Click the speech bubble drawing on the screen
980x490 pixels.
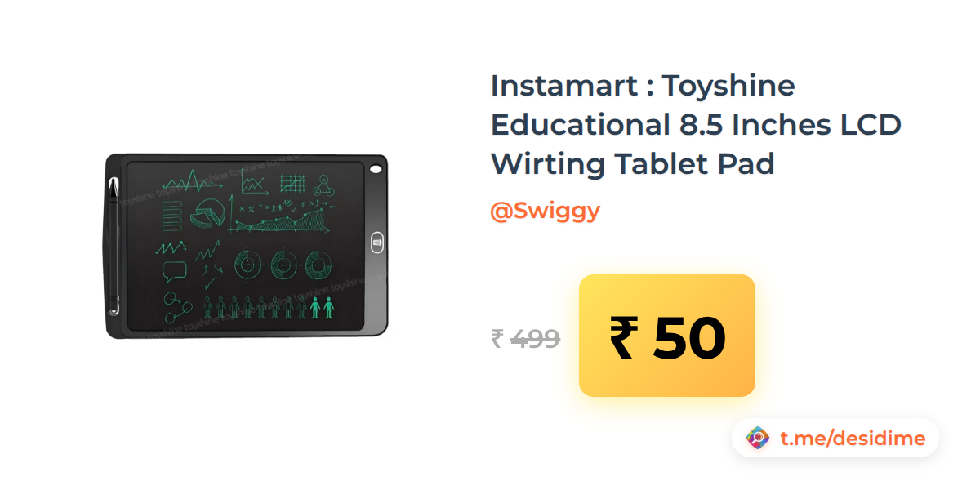175,269
